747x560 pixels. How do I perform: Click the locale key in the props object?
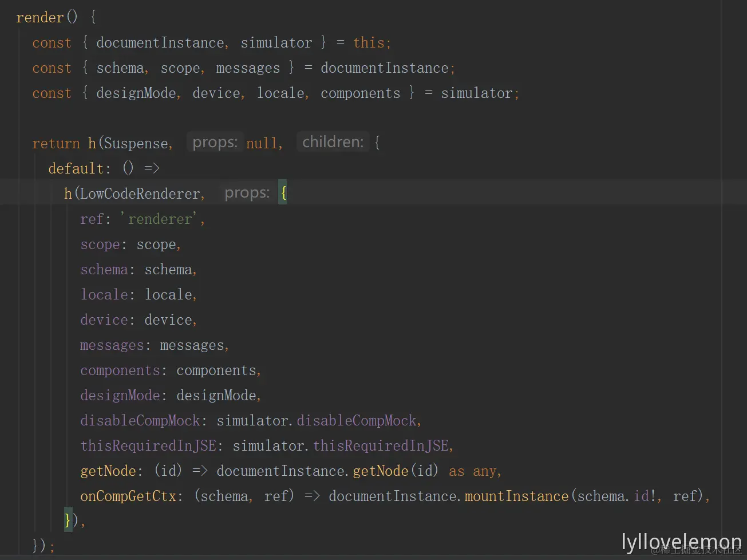pyautogui.click(x=104, y=294)
